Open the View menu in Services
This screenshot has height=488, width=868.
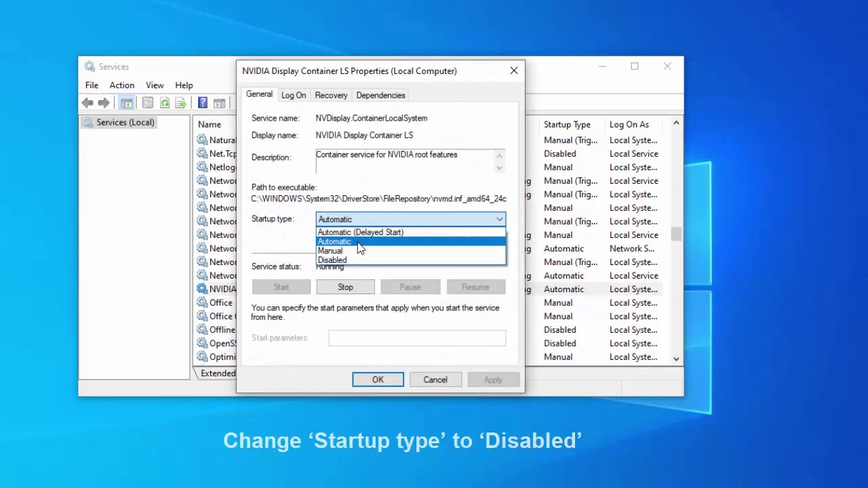(155, 85)
